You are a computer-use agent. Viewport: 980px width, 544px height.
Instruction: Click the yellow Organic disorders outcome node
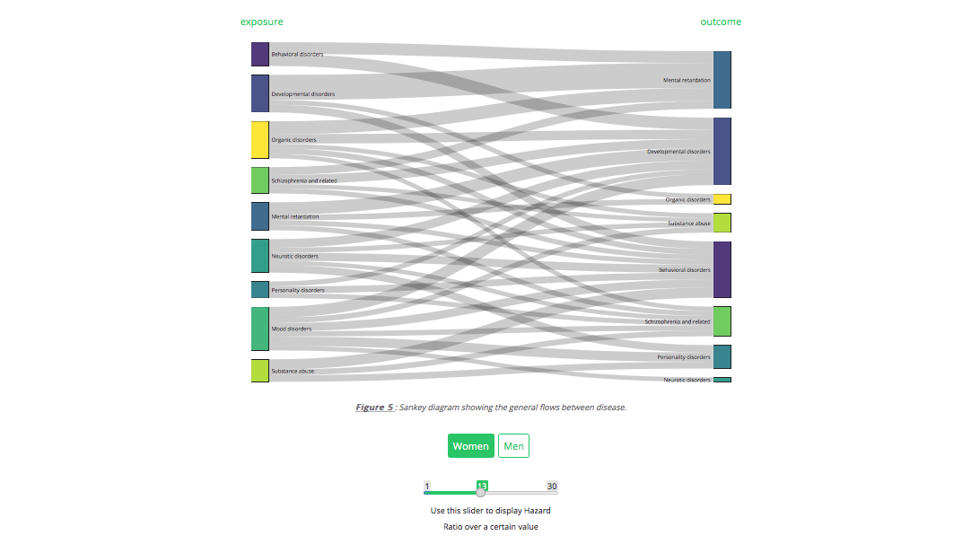722,199
